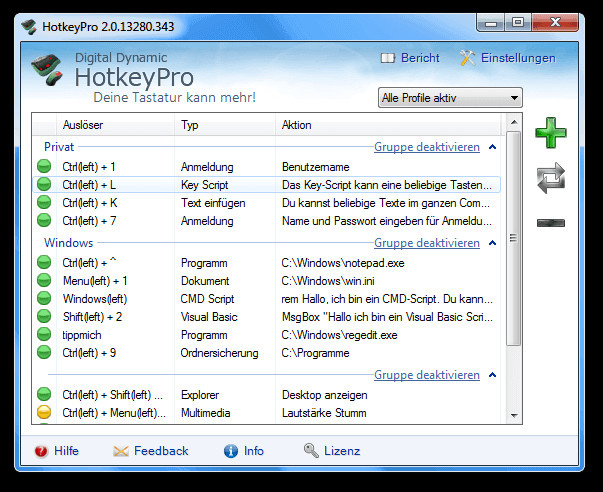Click the list scrollbar thumb

click(513, 238)
